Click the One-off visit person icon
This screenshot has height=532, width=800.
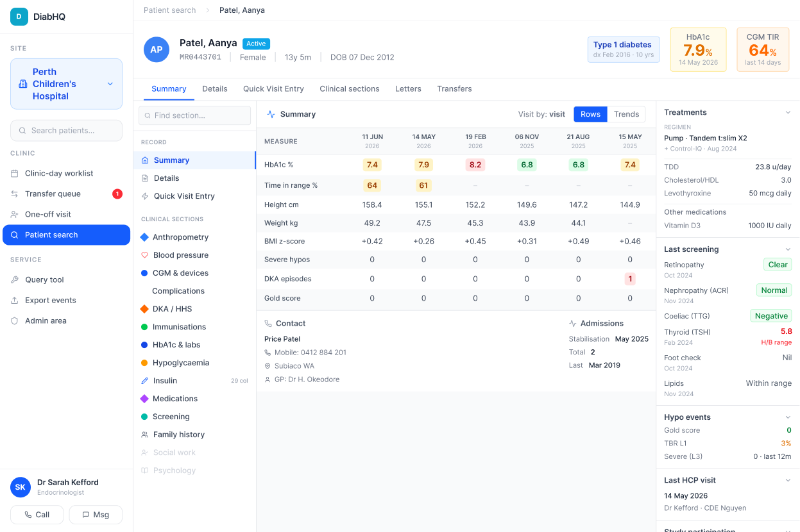coord(15,214)
